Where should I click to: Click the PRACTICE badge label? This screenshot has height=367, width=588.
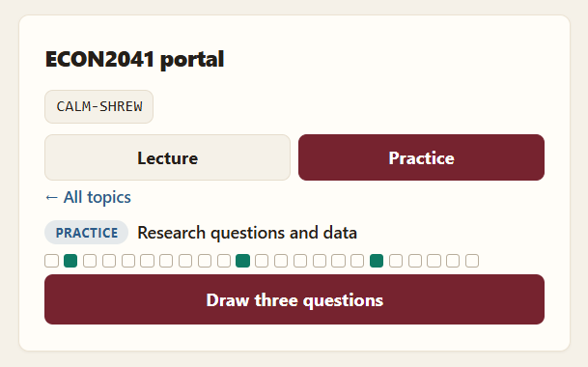[x=87, y=233]
